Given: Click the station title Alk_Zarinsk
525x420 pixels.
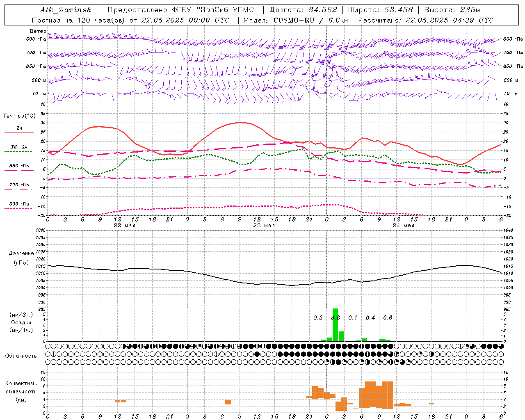Looking at the screenshot, I should pos(66,10).
